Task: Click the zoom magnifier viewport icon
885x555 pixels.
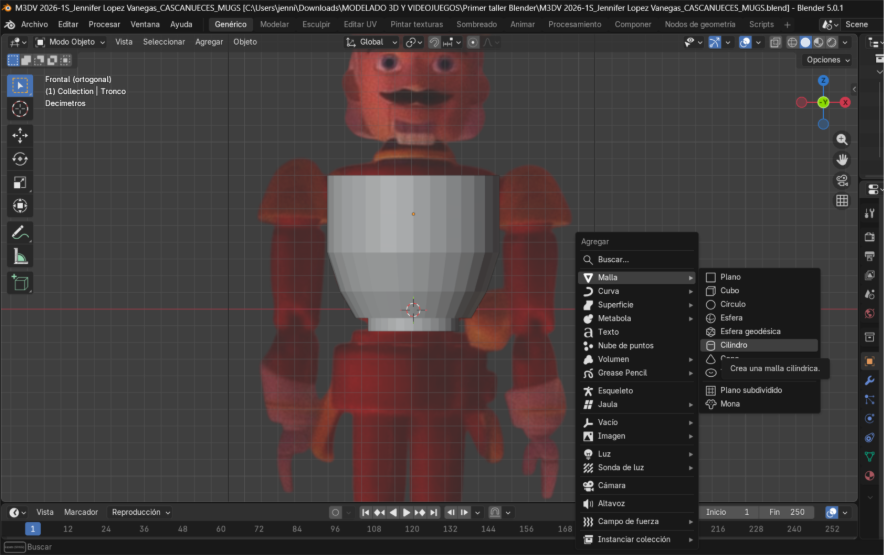Action: coord(842,140)
